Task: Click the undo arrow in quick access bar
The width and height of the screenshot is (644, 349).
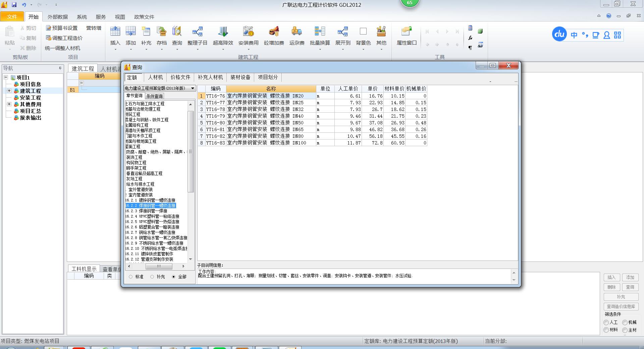Action: click(24, 5)
